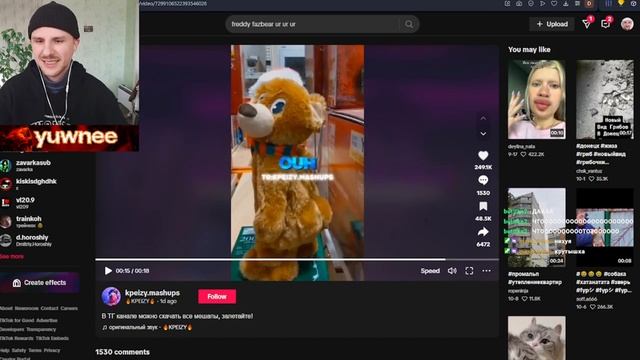Screen dimensions: 640x360
Task: Open the profile avatar menu
Action: (x=627, y=24)
